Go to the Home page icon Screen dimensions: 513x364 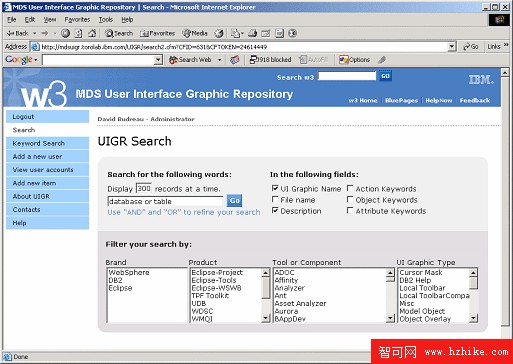92,33
